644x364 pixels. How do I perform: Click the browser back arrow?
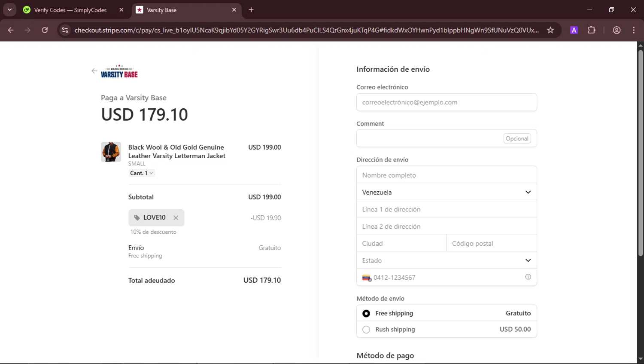click(x=11, y=30)
